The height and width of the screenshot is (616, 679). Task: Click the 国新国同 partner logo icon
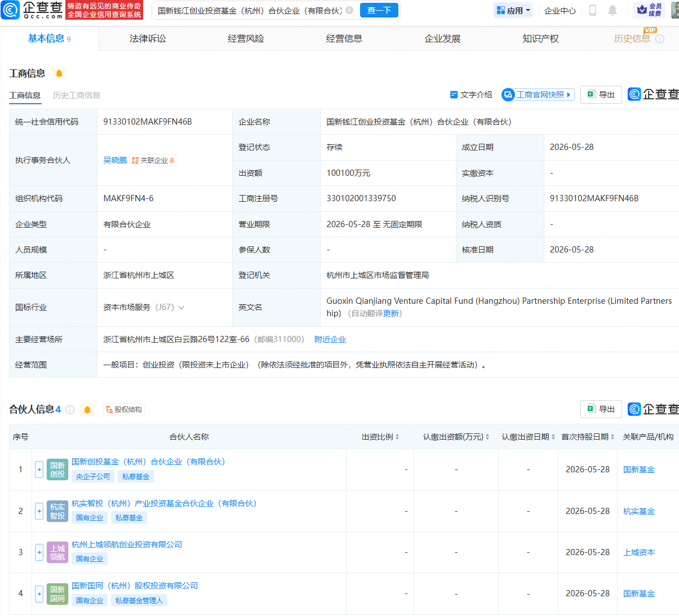[57, 593]
